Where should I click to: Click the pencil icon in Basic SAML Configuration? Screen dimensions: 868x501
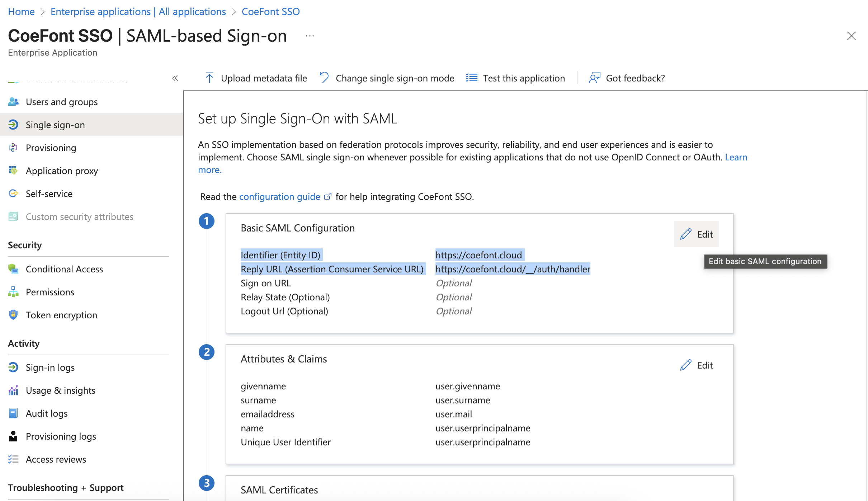pyautogui.click(x=686, y=234)
